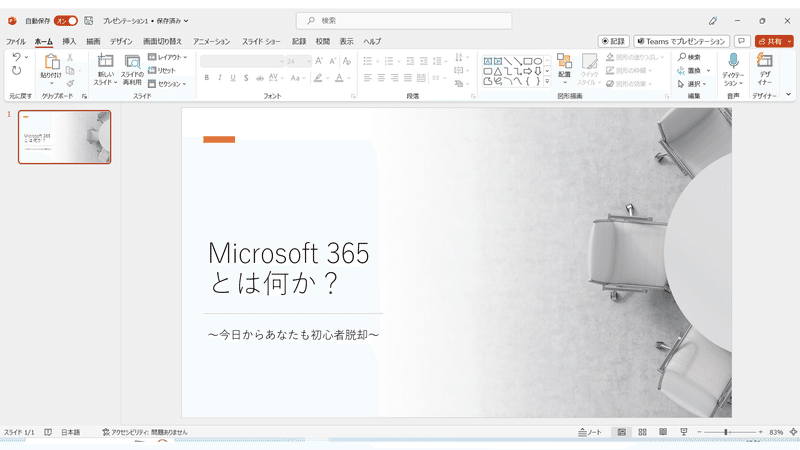Click the Share (共有) button

(x=770, y=41)
